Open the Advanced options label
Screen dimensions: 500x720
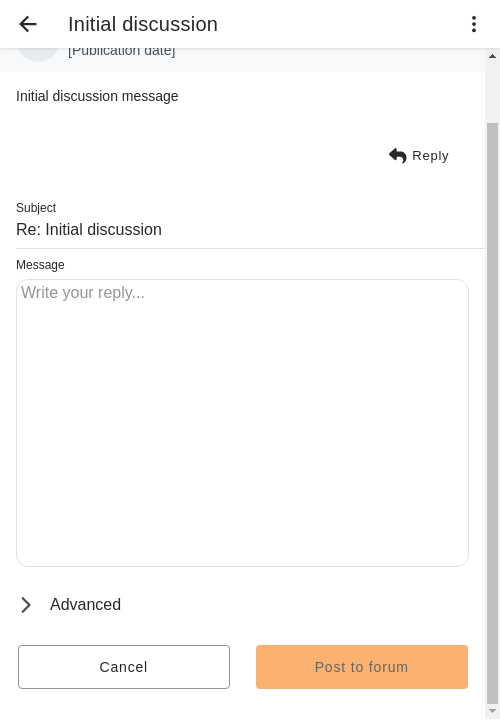pyautogui.click(x=85, y=605)
